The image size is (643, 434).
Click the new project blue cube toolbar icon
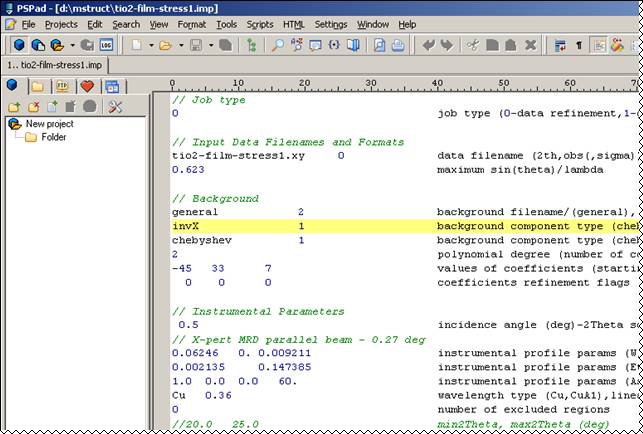pos(19,45)
